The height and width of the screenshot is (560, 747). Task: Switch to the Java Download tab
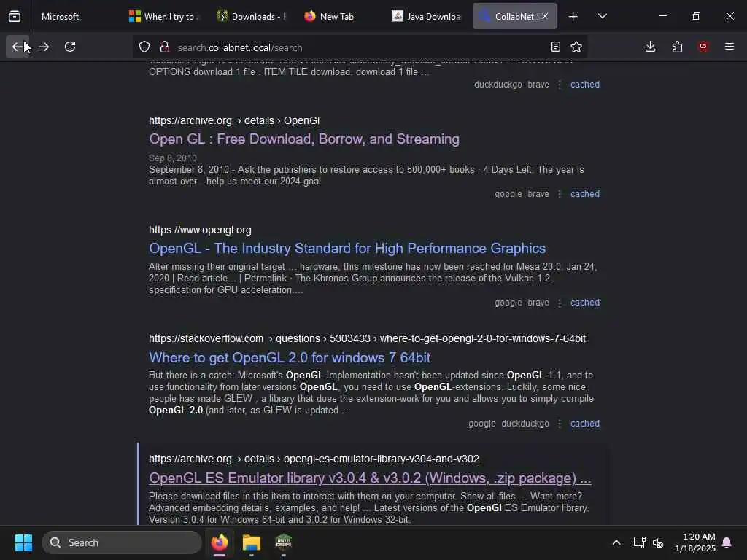pos(427,16)
